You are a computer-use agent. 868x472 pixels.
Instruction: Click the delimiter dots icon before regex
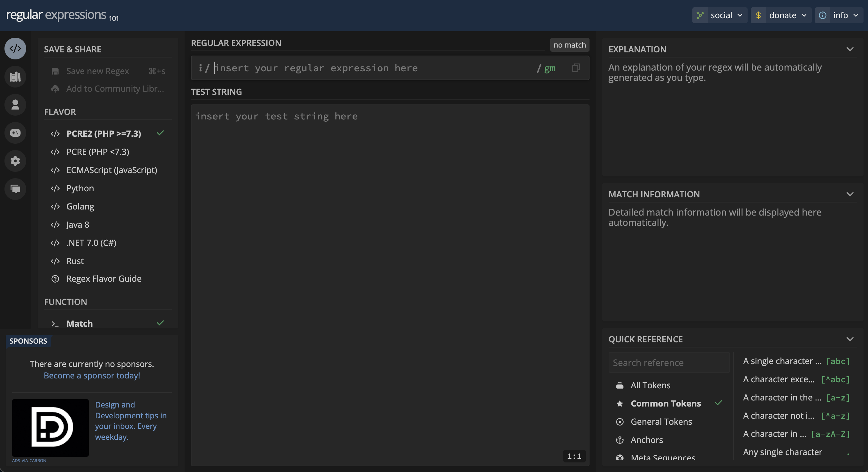point(200,68)
